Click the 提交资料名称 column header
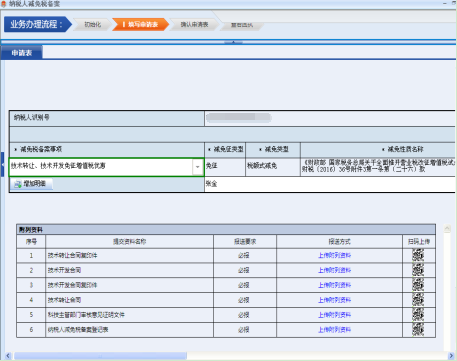This screenshot has width=457, height=361. point(129,242)
